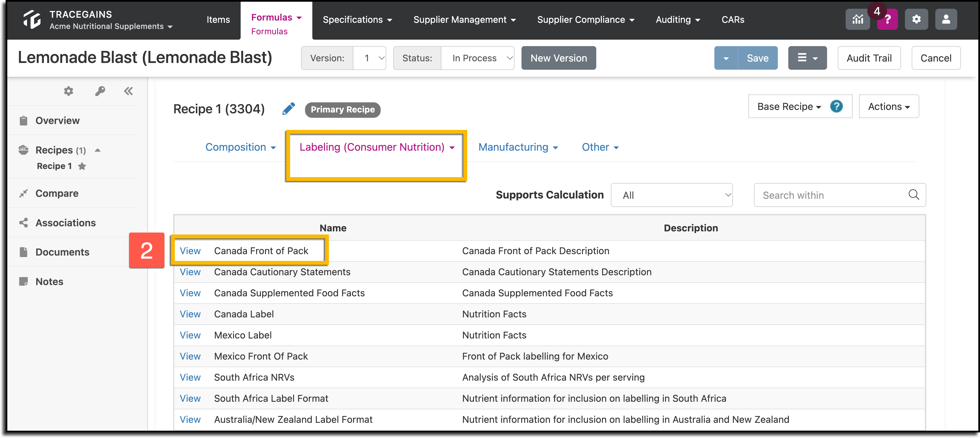The image size is (980, 438).
Task: Open the Formulas menu
Action: click(x=276, y=17)
